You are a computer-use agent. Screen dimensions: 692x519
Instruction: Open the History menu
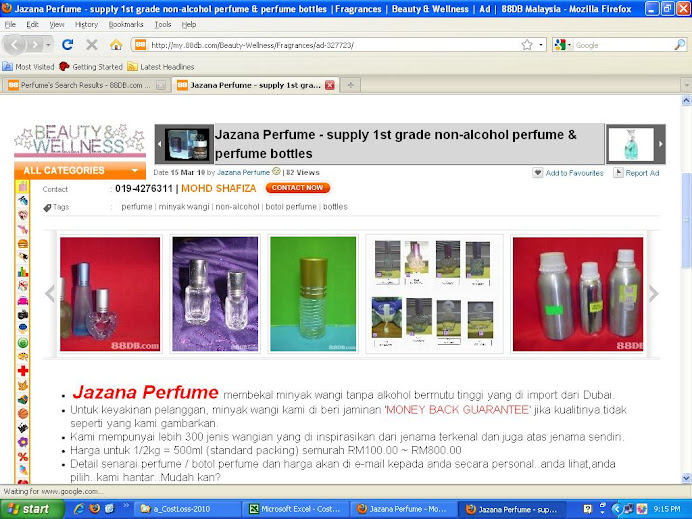(x=86, y=25)
